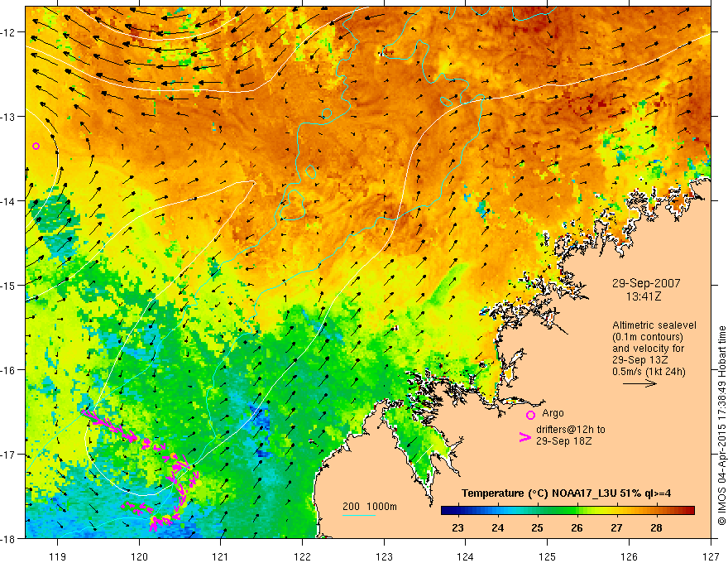
Task: Click the 'Argo' legend label
Action: tap(553, 413)
